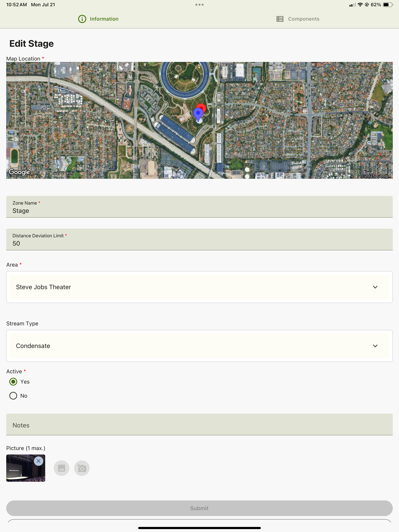399x532 pixels.
Task: Tap the 62% battery percentage
Action: (x=376, y=4)
